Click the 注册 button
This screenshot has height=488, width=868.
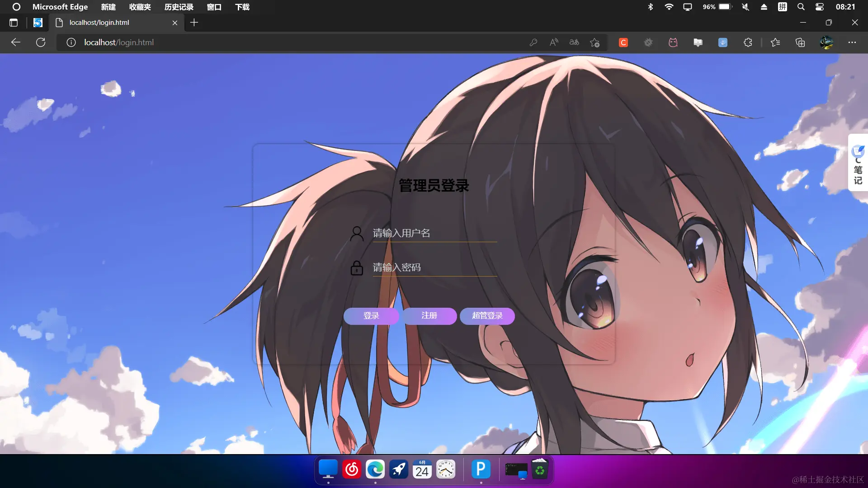coord(429,316)
